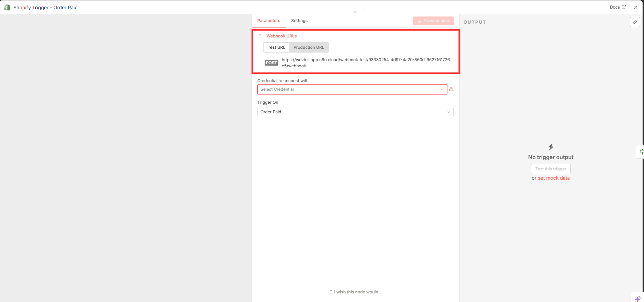Click the Shopify logo icon
The width and height of the screenshot is (644, 302).
coord(7,7)
